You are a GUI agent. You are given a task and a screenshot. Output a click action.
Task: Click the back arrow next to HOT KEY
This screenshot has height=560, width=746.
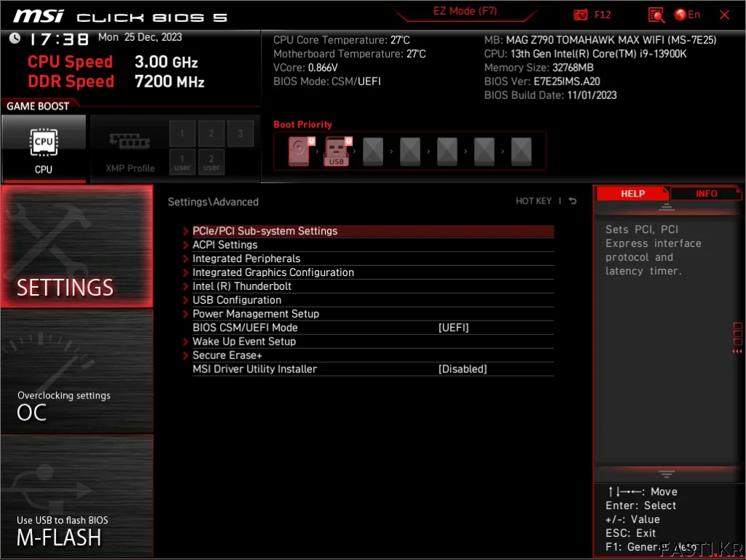coord(573,201)
